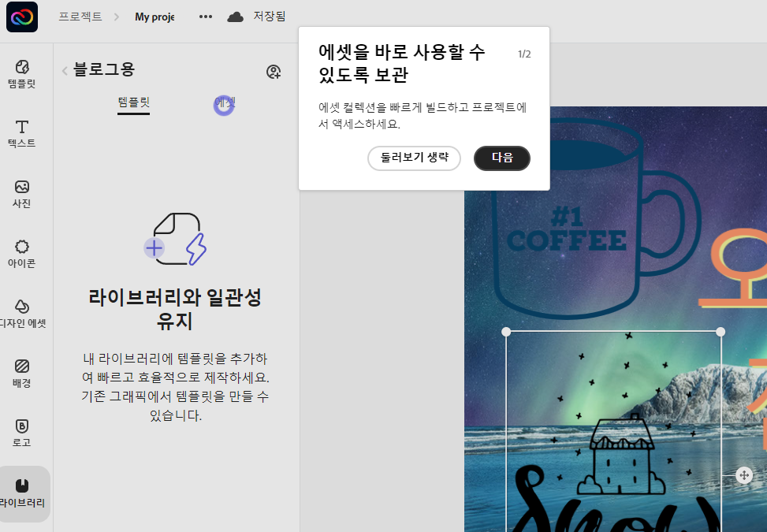Click the move handle on canvas
767x532 pixels.
point(744,474)
